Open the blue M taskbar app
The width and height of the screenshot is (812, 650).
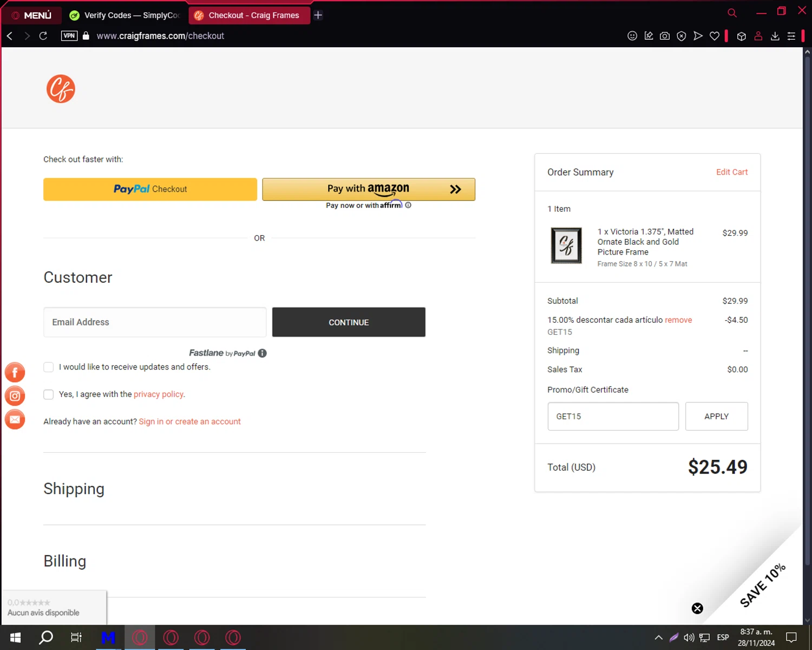pos(108,638)
